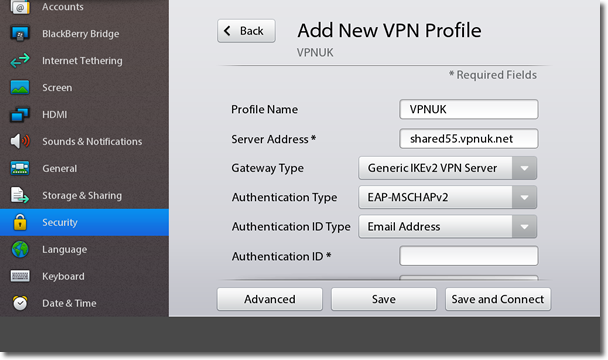Click the Save and Connect button

pos(498,299)
